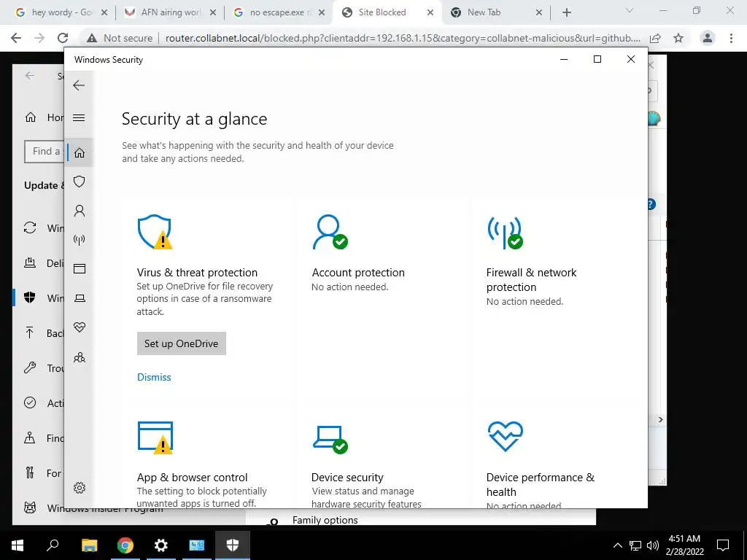Bookmark this page with star icon

[x=678, y=38]
